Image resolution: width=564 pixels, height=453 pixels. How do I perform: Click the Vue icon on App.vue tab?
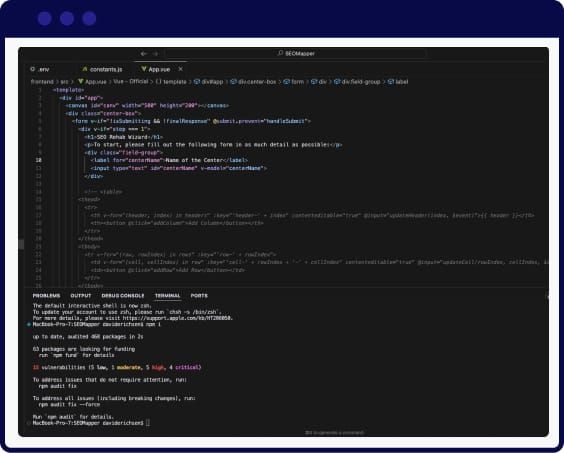point(144,69)
